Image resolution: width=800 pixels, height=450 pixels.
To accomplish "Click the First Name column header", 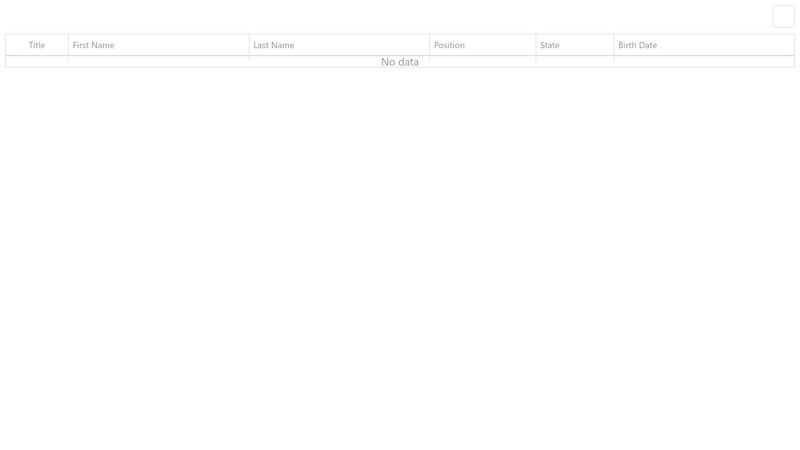I will 94,45.
